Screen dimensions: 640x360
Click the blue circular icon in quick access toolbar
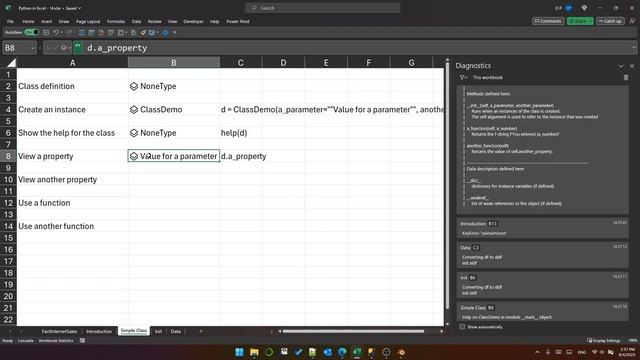coord(165,32)
